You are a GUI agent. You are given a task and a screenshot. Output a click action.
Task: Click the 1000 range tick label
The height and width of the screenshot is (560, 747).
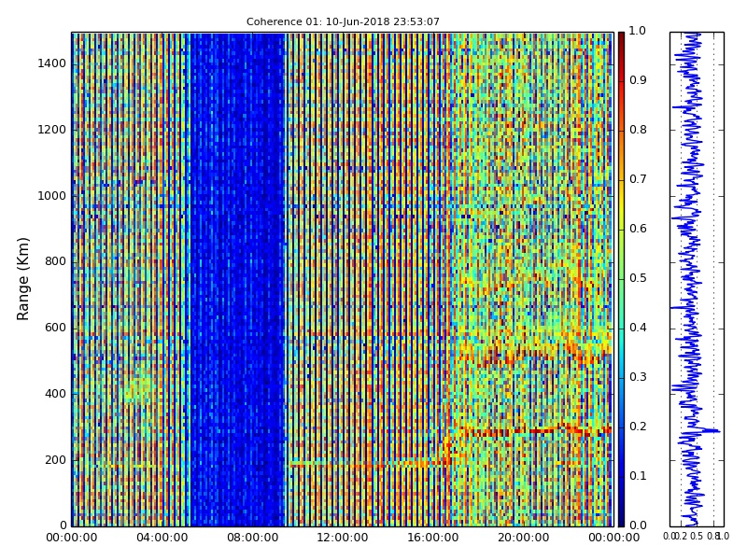click(x=52, y=196)
